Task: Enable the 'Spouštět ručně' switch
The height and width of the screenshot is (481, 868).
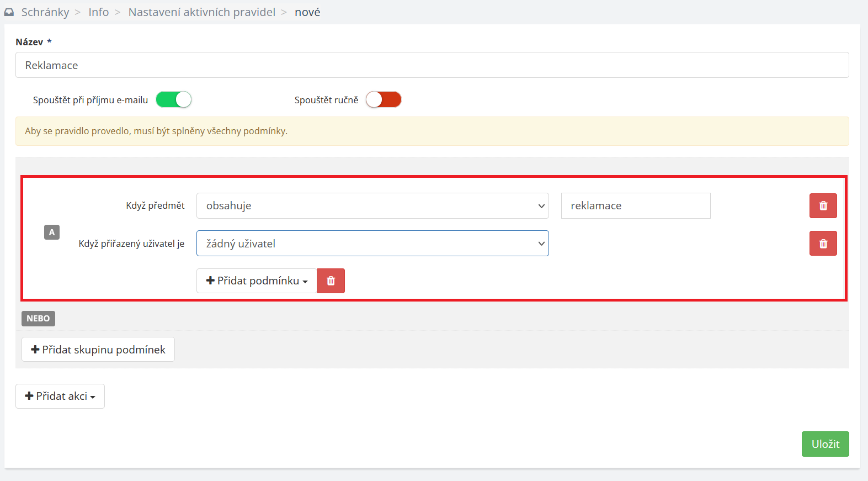Action: coord(383,100)
